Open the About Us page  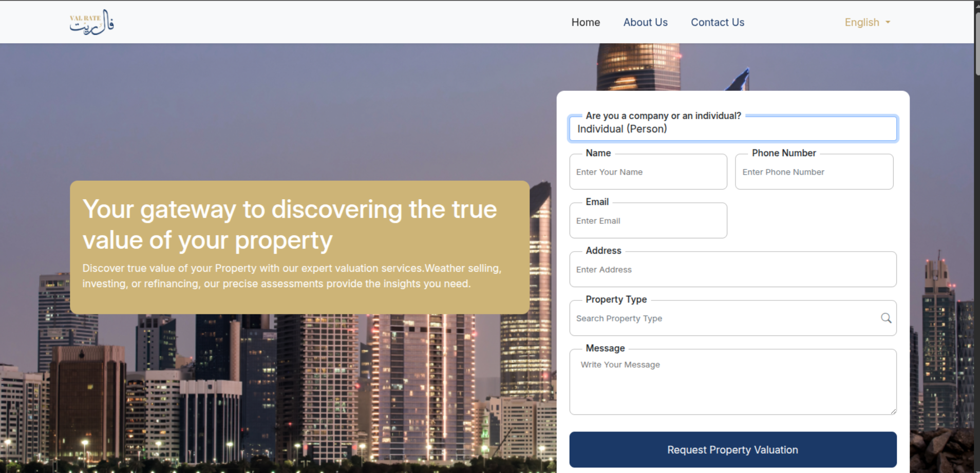click(x=645, y=23)
